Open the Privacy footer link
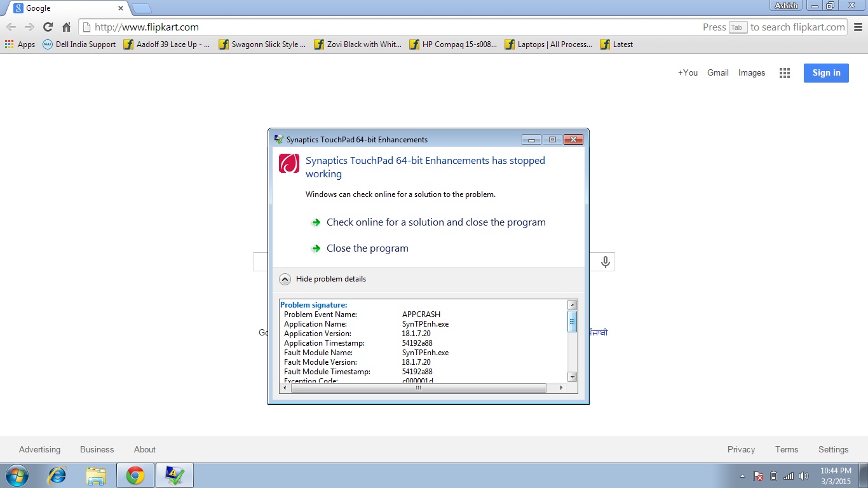Viewport: 868px width, 488px height. [741, 449]
